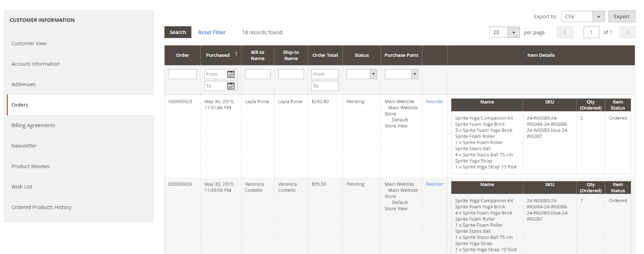Open the Purchased From date calendar icon

point(231,74)
